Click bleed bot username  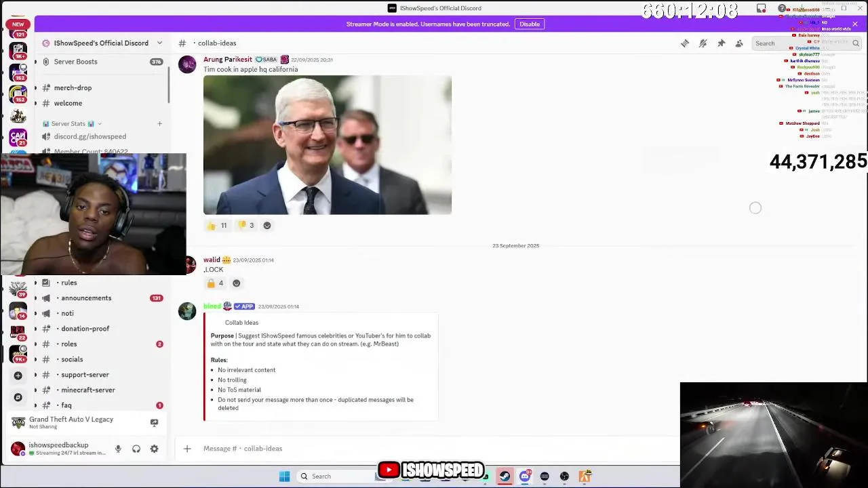coord(212,306)
